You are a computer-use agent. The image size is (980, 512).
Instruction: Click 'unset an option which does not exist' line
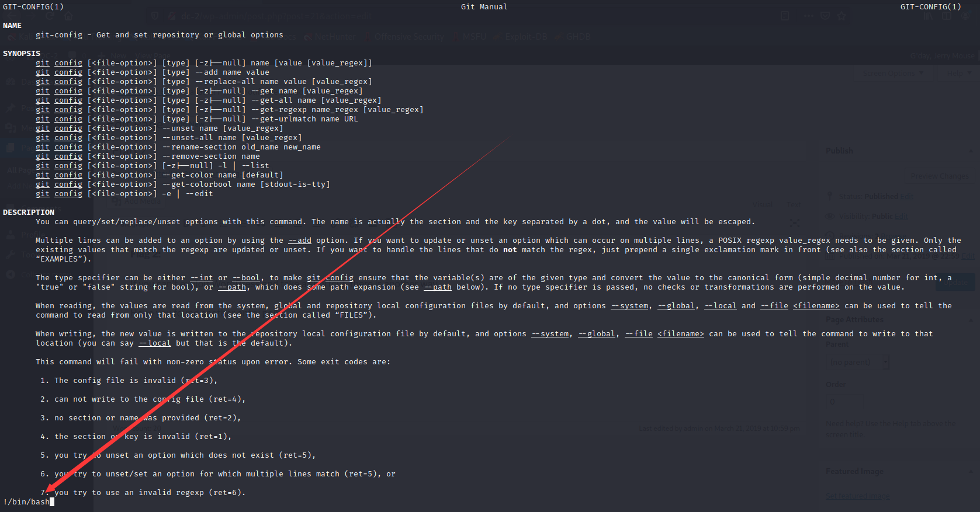(178, 455)
